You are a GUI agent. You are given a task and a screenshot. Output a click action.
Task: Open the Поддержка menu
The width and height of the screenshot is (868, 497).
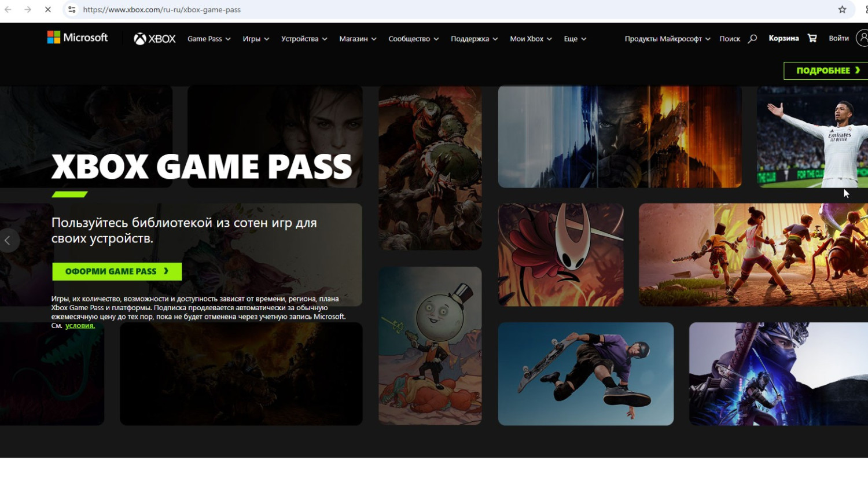coord(474,39)
